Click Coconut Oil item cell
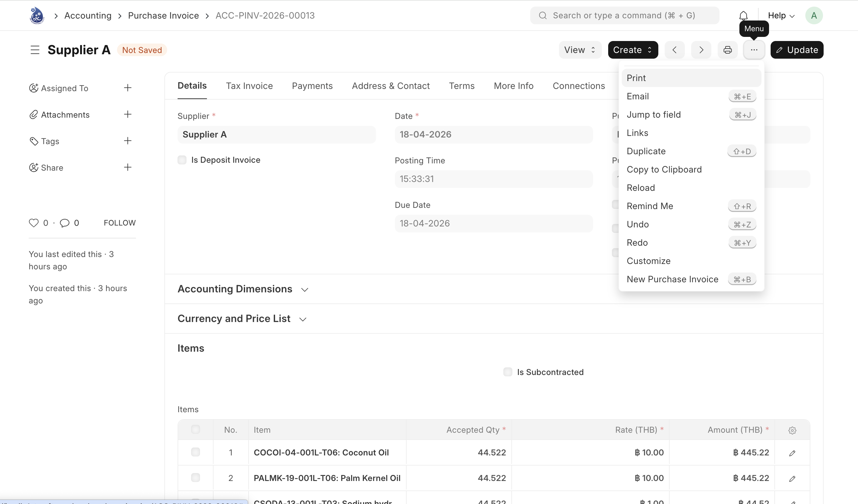 point(327,453)
